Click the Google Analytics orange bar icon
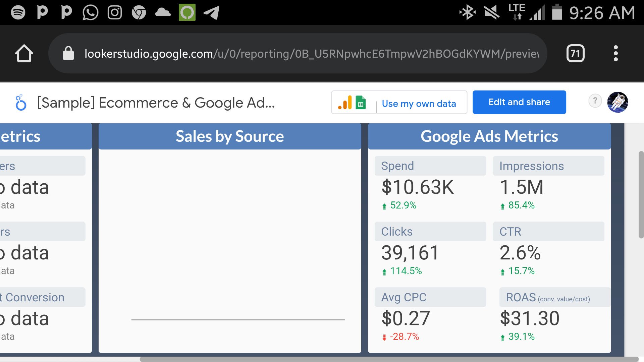The image size is (644, 362). pyautogui.click(x=345, y=103)
